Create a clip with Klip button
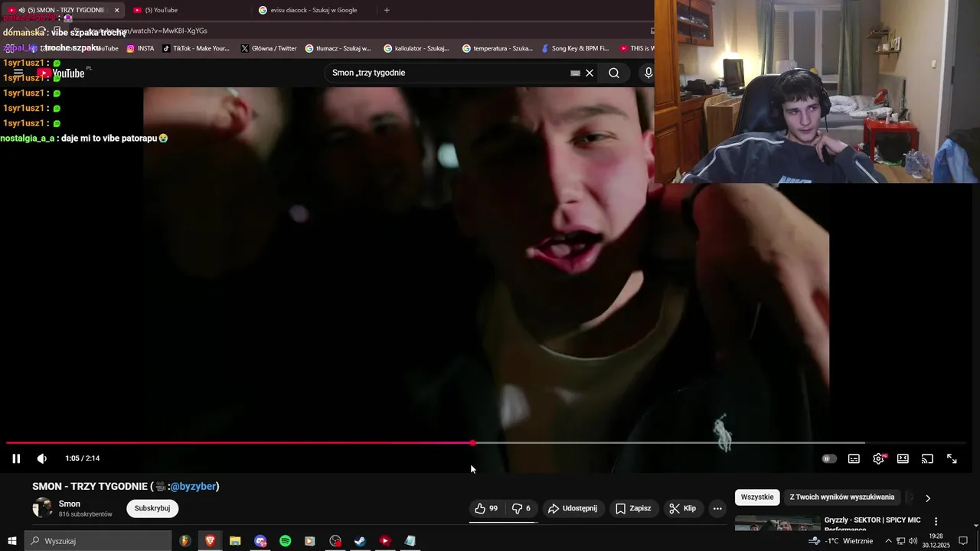The height and width of the screenshot is (551, 980). coord(682,508)
